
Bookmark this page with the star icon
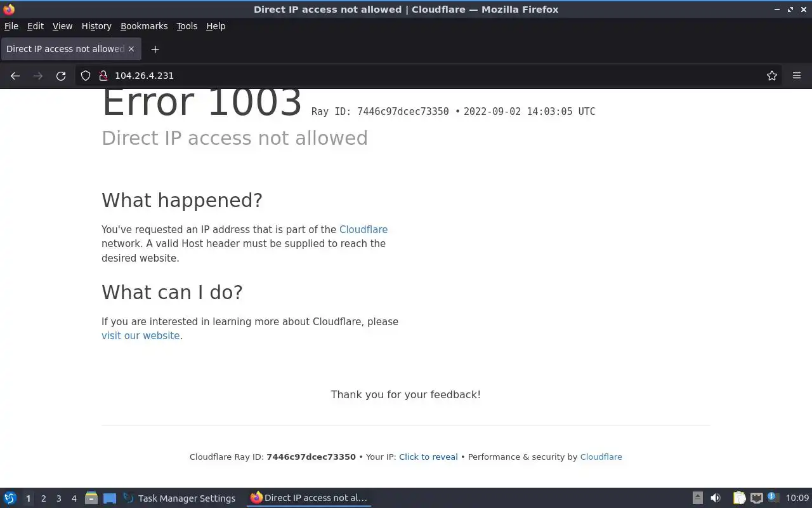point(772,76)
